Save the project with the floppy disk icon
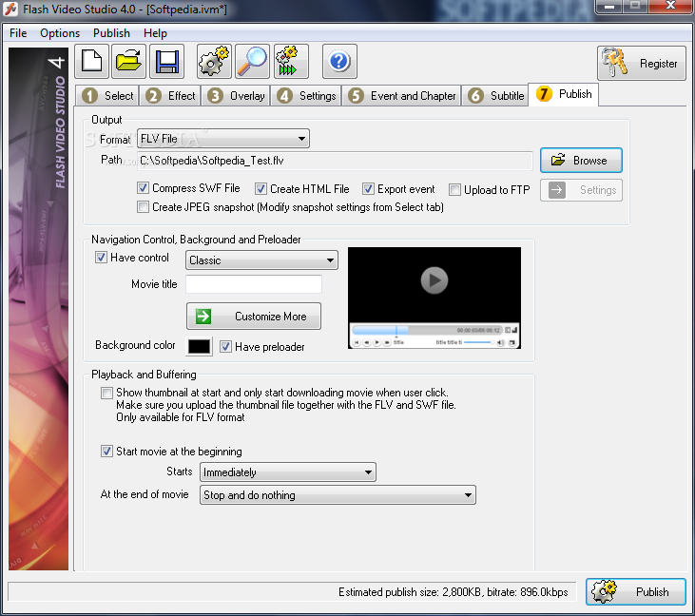695x616 pixels. tap(166, 62)
